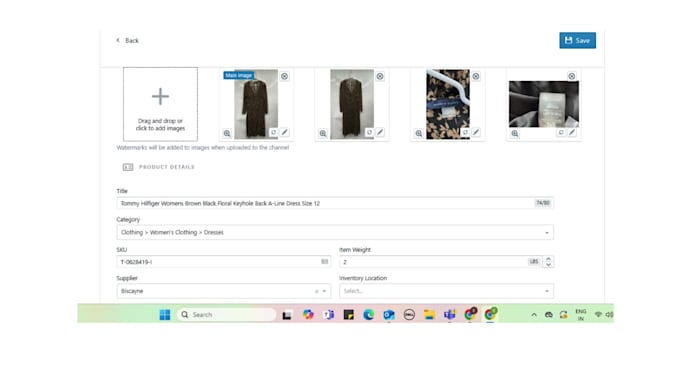680x383 pixels.
Task: Open Copilot from the taskbar
Action: tap(308, 315)
